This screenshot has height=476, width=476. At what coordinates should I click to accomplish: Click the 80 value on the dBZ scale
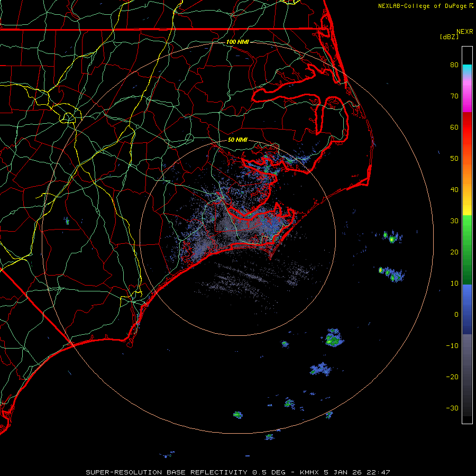[454, 65]
